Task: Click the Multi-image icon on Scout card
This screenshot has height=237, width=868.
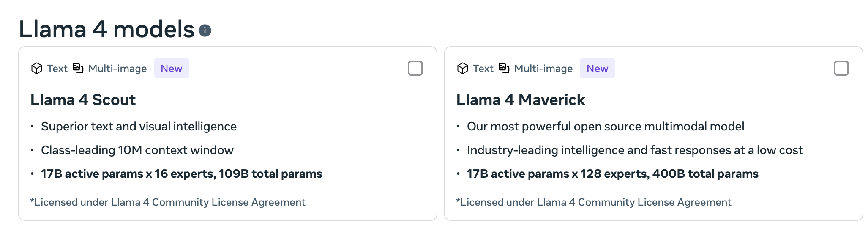Action: (x=78, y=68)
